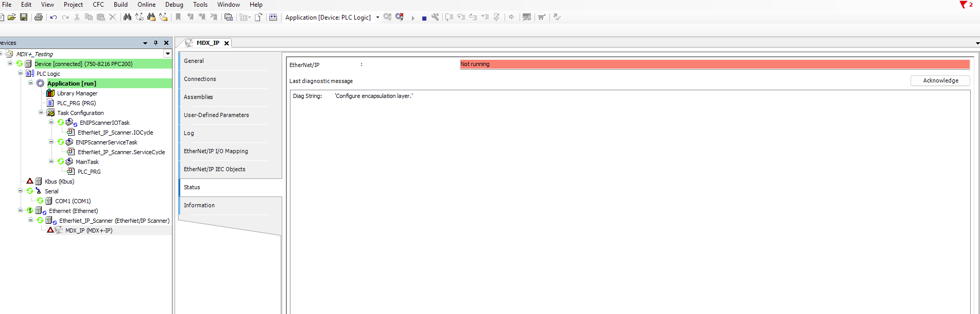Open the Online menu
980x314 pixels.
click(x=146, y=5)
